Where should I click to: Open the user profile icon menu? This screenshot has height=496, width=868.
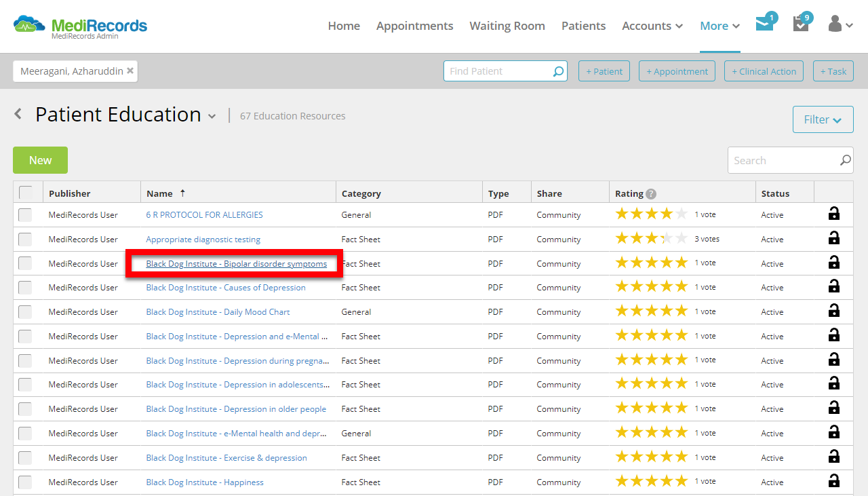point(840,24)
